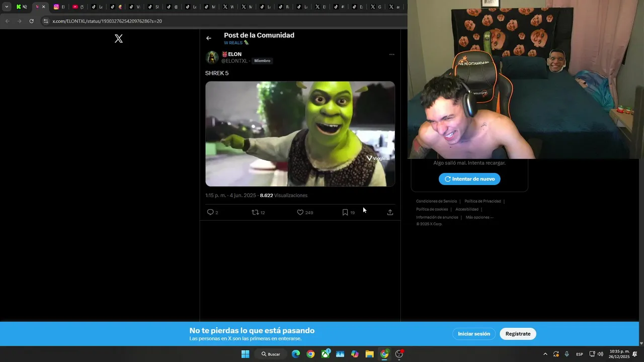Click the browser back arrow
This screenshot has height=362, width=644.
coord(7,21)
